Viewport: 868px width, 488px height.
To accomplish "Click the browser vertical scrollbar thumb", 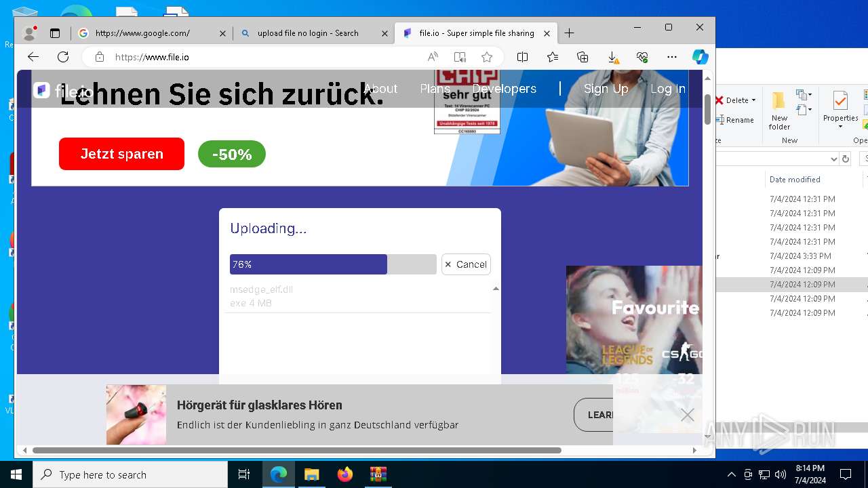I will [708, 110].
